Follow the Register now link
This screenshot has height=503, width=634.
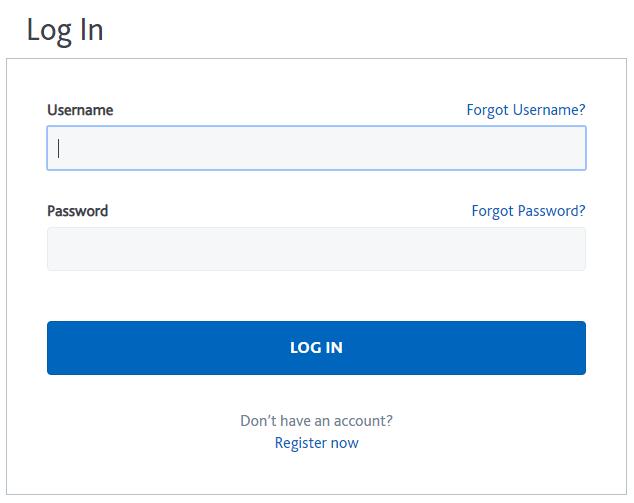(x=316, y=443)
